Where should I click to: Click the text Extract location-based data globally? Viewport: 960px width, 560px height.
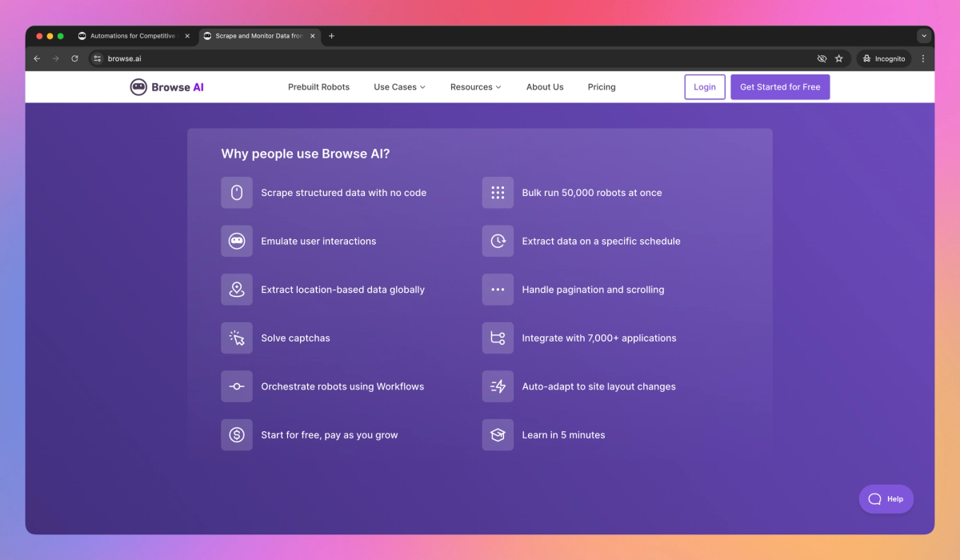coord(343,290)
